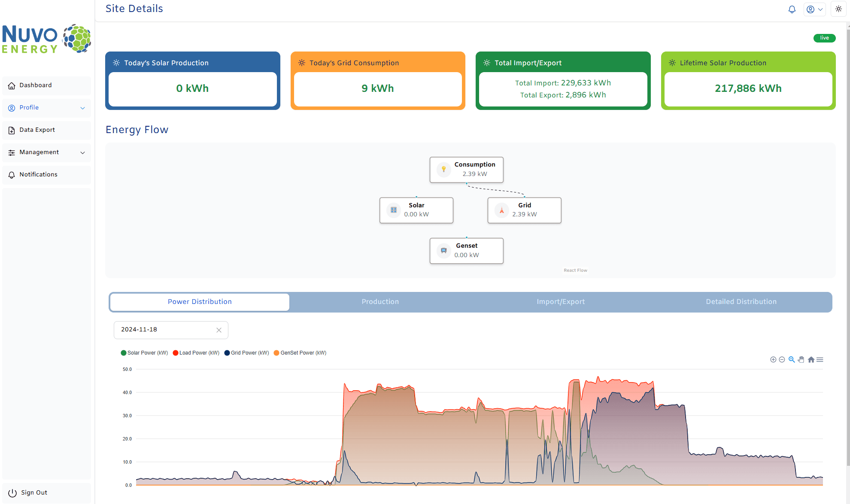Click Sign Out in the sidebar
Viewport: 850px width, 504px height.
pyautogui.click(x=34, y=493)
